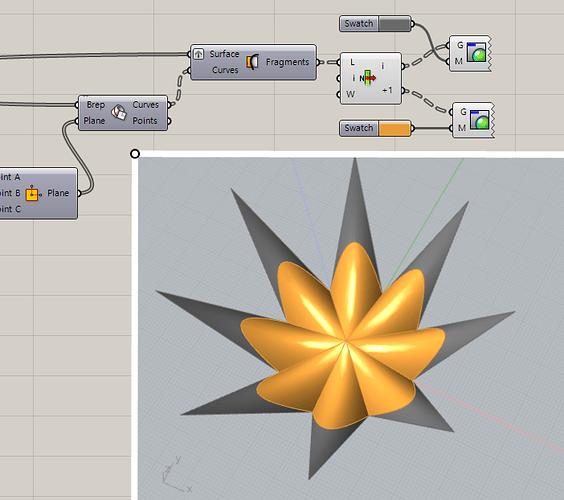Click the W input of Split List
Screen dimensions: 564x500
350,94
